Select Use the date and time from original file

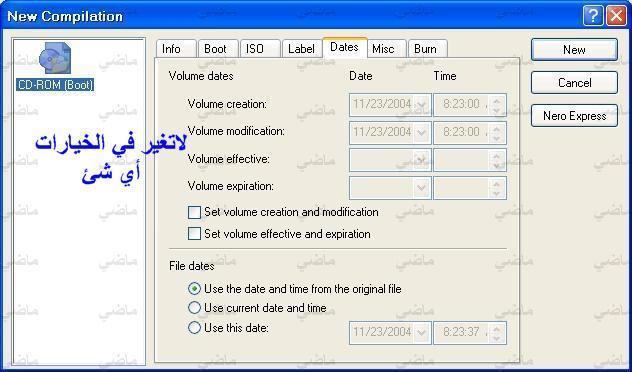(194, 289)
